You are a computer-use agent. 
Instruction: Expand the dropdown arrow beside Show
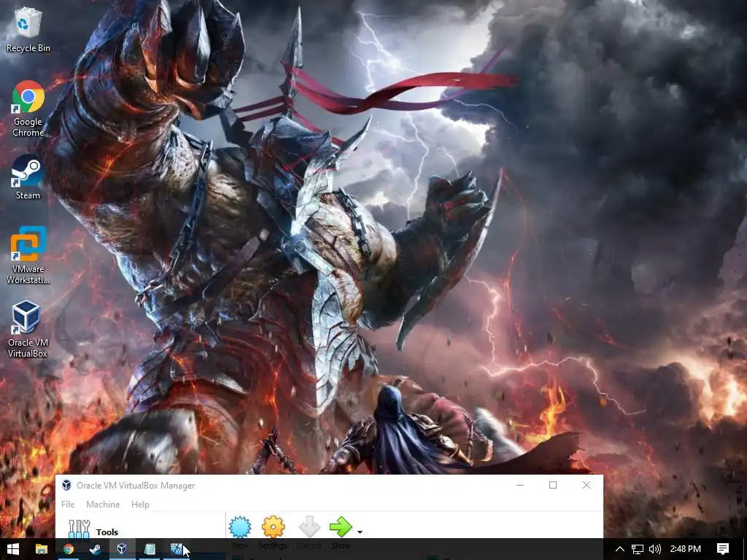click(360, 532)
